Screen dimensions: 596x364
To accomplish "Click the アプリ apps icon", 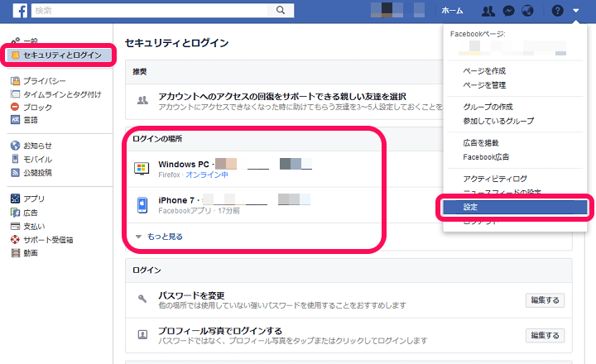I will click(15, 199).
